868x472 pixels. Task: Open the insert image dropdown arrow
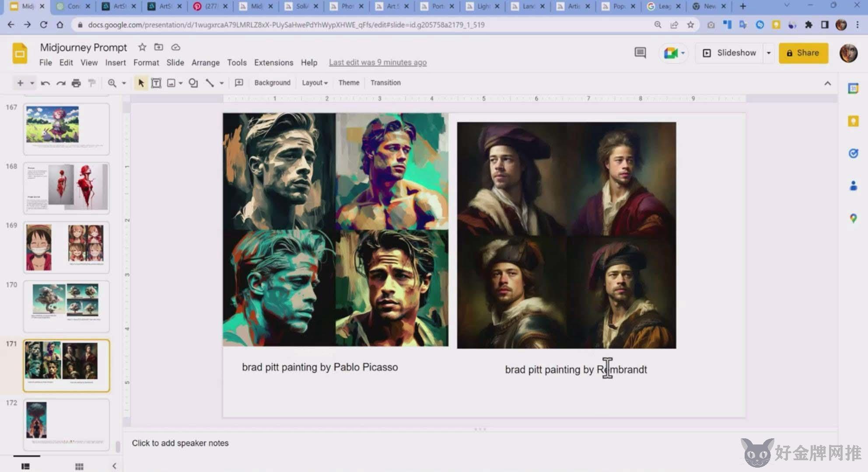[x=181, y=83]
